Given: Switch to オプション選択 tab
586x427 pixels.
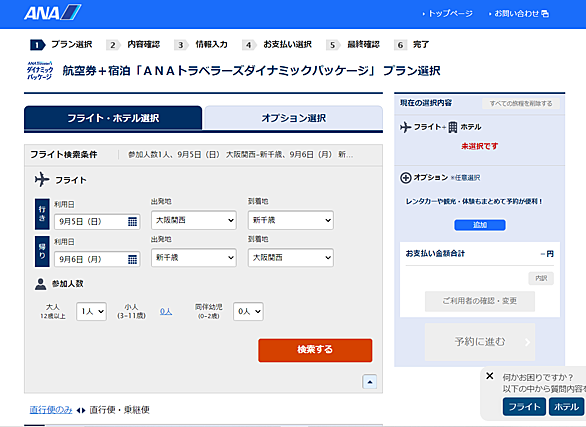Looking at the screenshot, I should coord(294,118).
